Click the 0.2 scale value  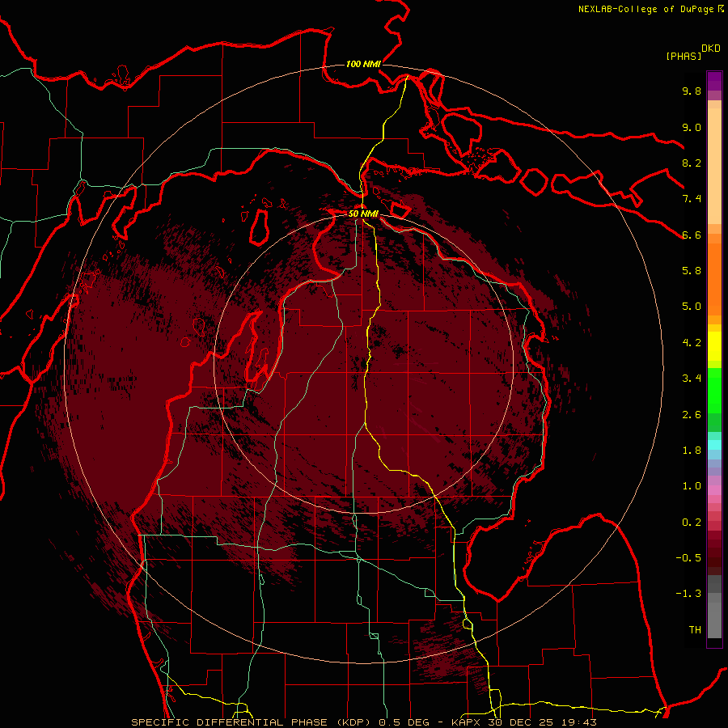(692, 523)
